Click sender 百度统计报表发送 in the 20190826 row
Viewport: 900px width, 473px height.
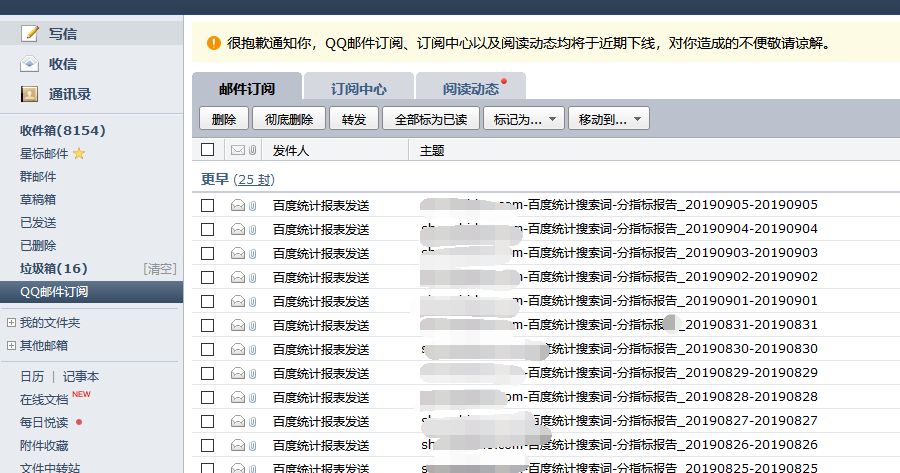(x=321, y=445)
